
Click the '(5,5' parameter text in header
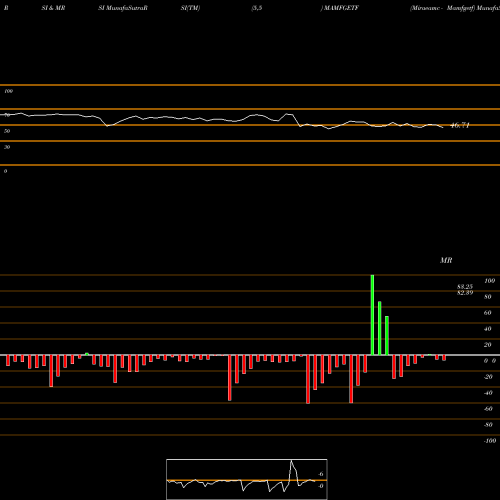coord(257,8)
